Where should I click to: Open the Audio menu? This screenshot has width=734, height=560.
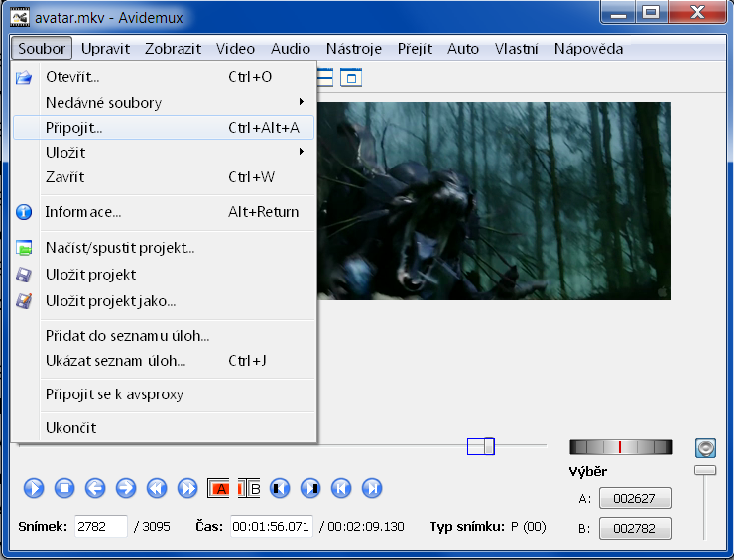click(x=291, y=49)
